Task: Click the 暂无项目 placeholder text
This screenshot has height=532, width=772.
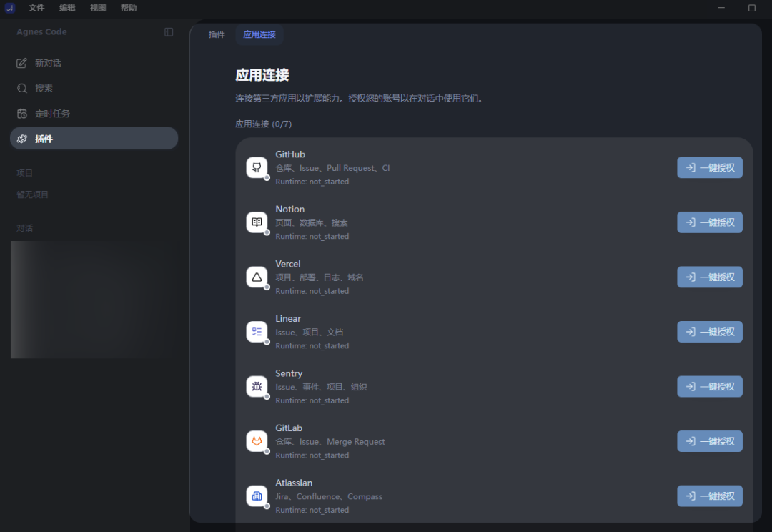Action: click(32, 194)
